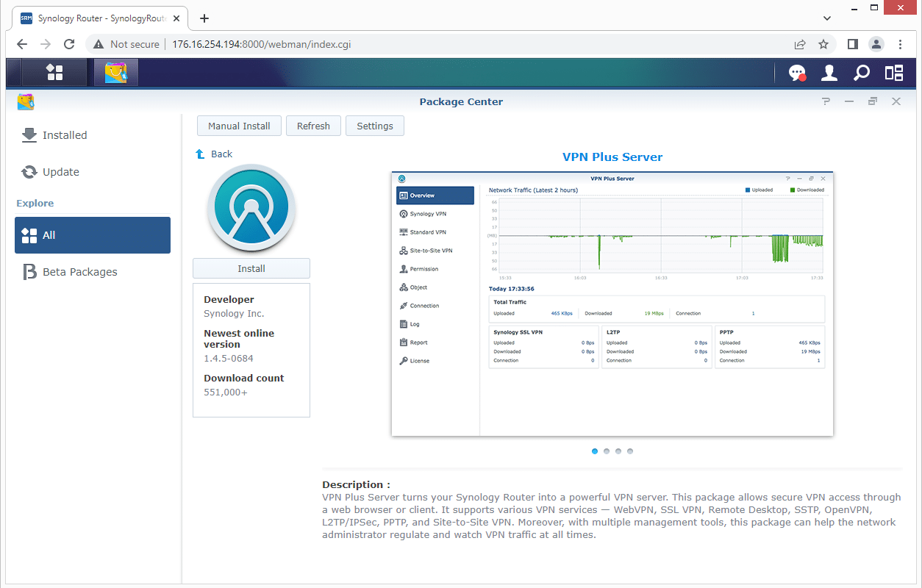Viewport: 922px width, 588px height.
Task: Click version number 1.4.5-0684
Action: [x=229, y=358]
